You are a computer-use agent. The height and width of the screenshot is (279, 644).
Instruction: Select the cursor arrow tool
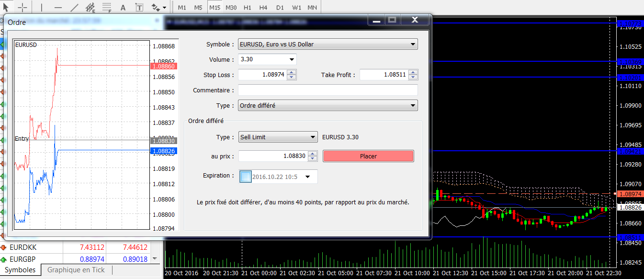pos(6,7)
